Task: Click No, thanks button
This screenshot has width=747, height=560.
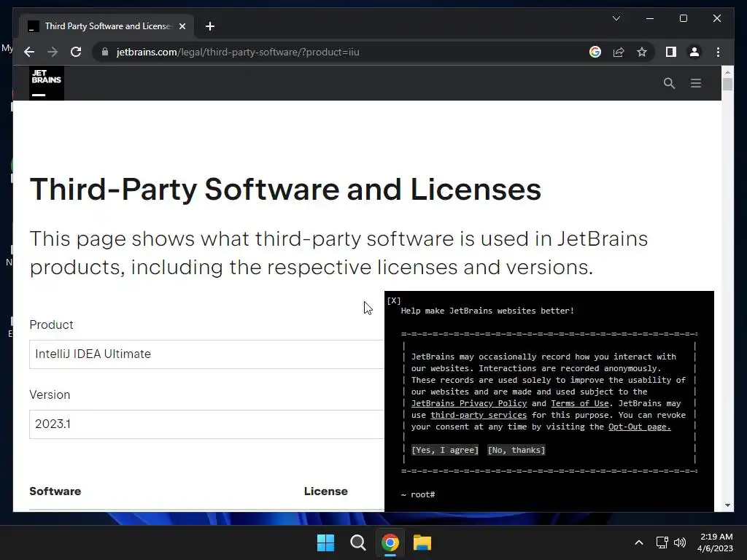Action: point(516,450)
